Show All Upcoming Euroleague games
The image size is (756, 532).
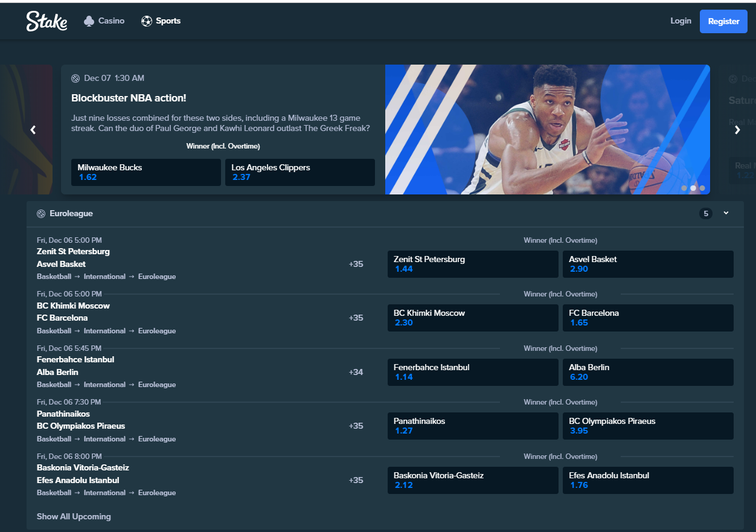(x=74, y=516)
